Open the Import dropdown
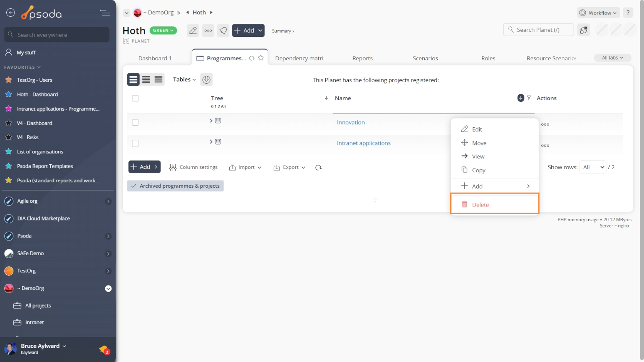Screen dimensions: 644x362 pyautogui.click(x=245, y=167)
